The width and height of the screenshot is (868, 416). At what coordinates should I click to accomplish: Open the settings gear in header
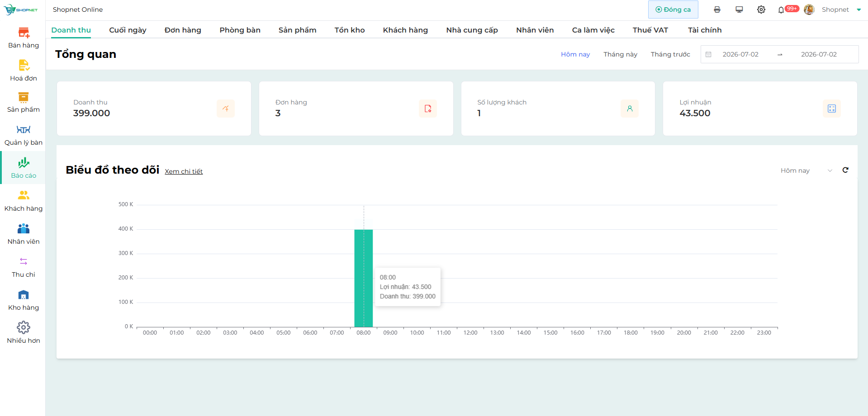(x=761, y=9)
